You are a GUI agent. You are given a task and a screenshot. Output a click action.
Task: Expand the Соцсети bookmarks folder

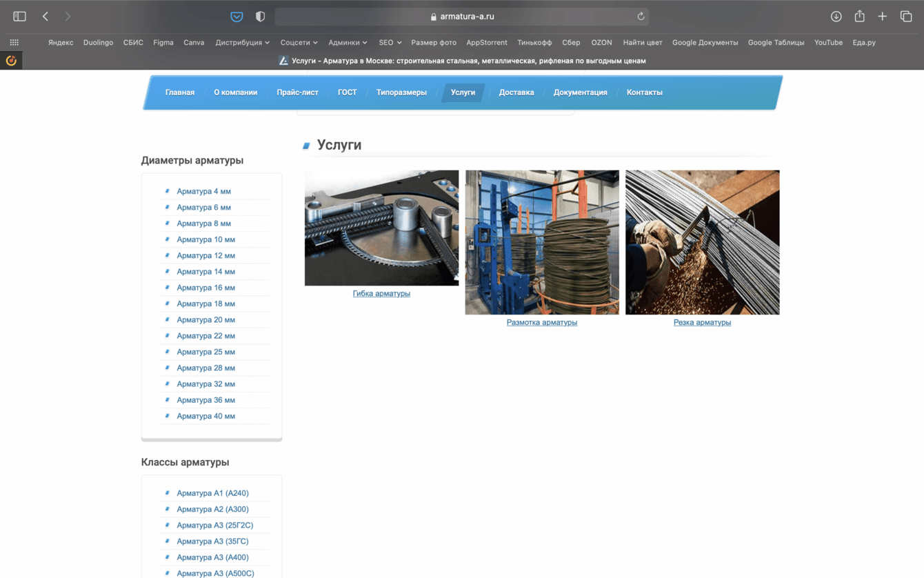tap(299, 43)
